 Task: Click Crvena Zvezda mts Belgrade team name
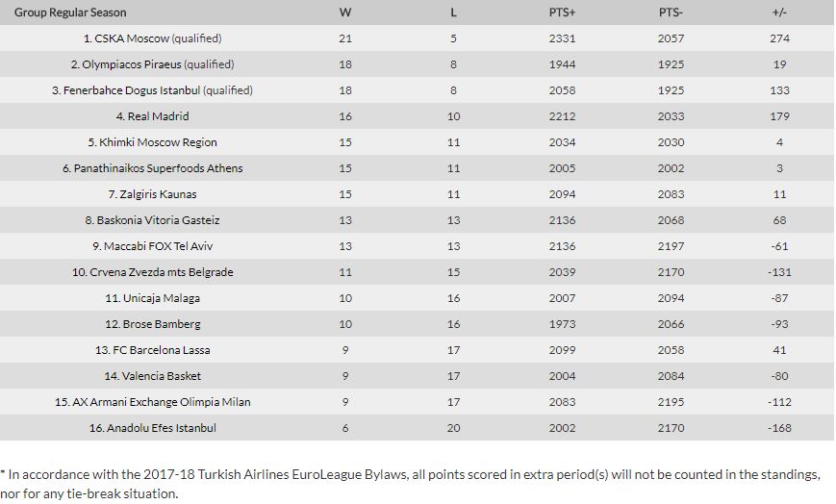158,272
